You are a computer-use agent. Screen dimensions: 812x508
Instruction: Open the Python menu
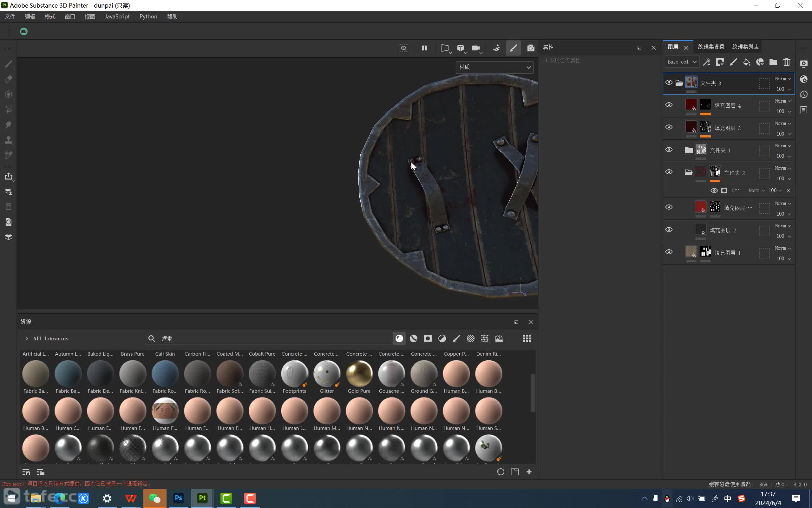click(x=148, y=17)
